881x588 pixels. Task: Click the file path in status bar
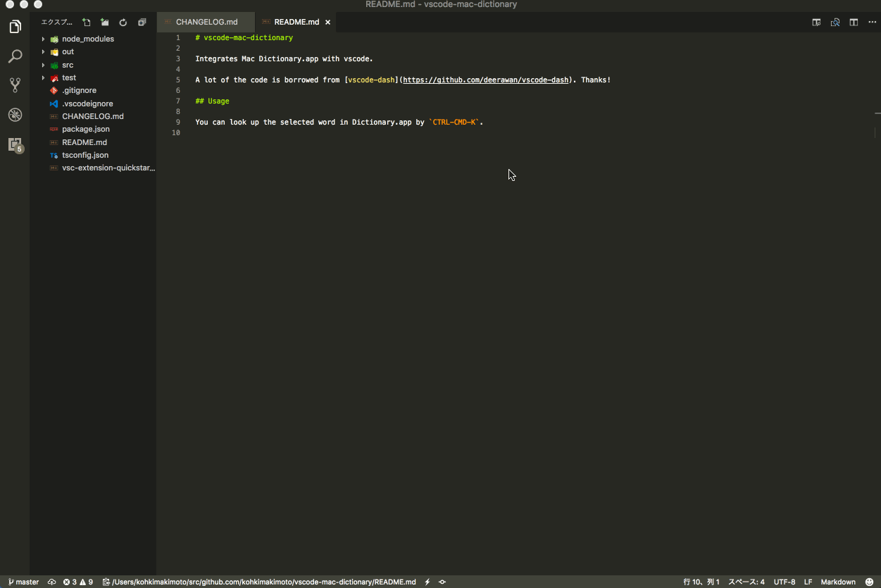click(x=259, y=582)
